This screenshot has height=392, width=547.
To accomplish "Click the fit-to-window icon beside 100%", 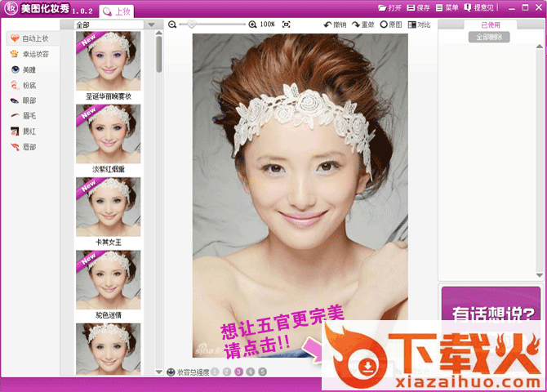I will (287, 24).
